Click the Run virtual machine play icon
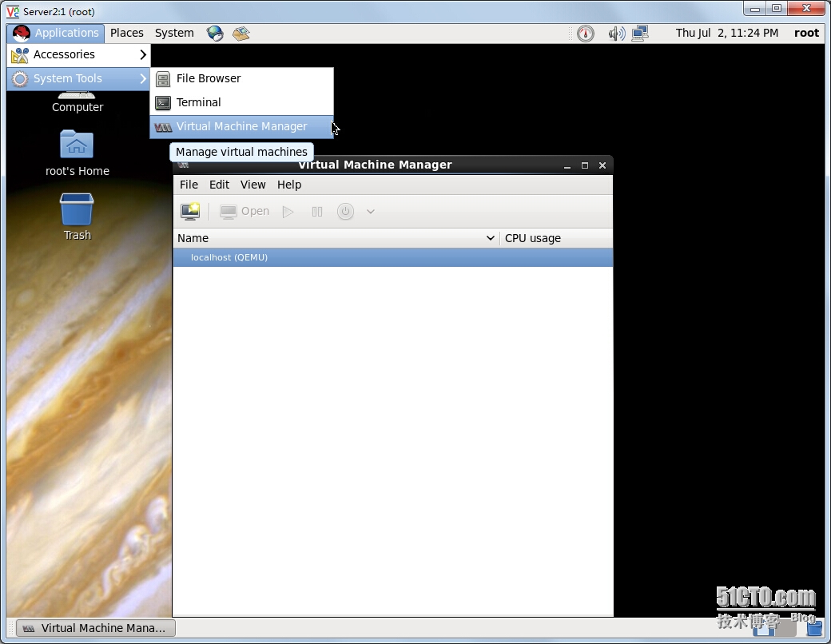Image resolution: width=831 pixels, height=644 pixels. point(288,212)
